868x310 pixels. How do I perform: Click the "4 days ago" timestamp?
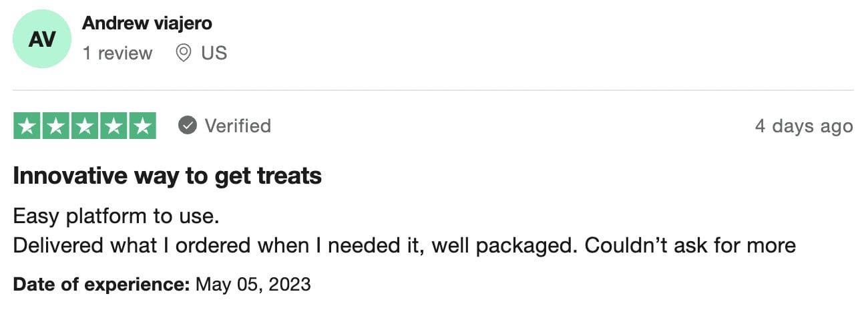pyautogui.click(x=804, y=126)
